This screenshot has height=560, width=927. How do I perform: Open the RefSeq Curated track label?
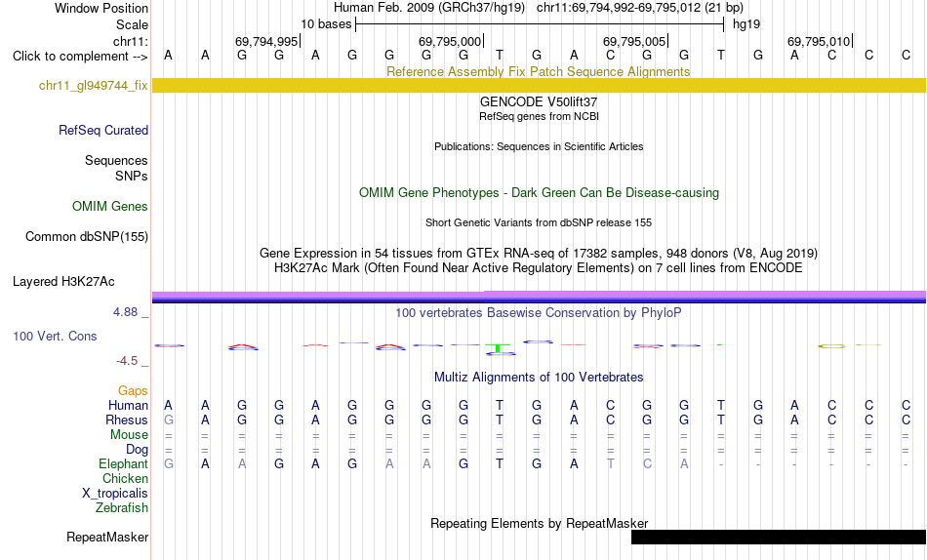tap(102, 130)
